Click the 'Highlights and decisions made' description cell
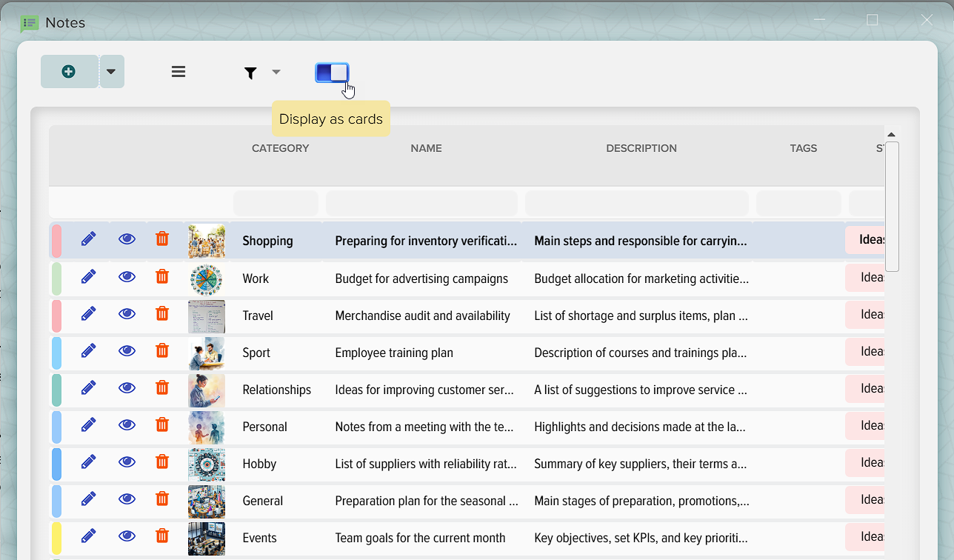This screenshot has height=560, width=954. [640, 427]
